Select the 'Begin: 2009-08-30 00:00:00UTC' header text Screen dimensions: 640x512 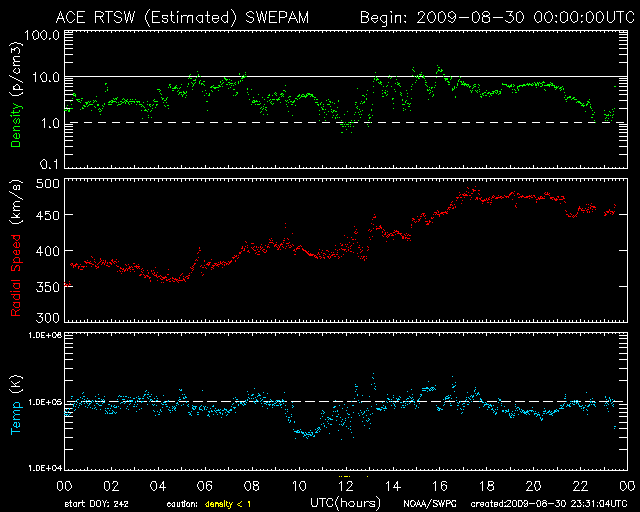point(497,18)
